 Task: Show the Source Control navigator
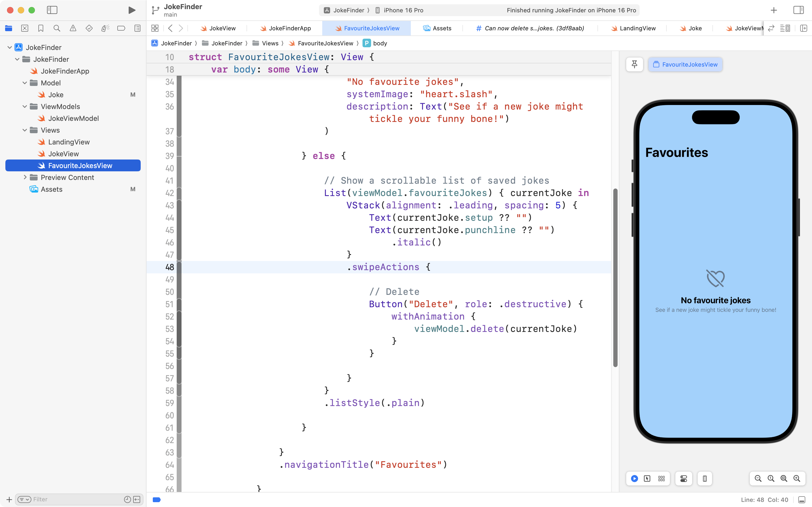24,28
